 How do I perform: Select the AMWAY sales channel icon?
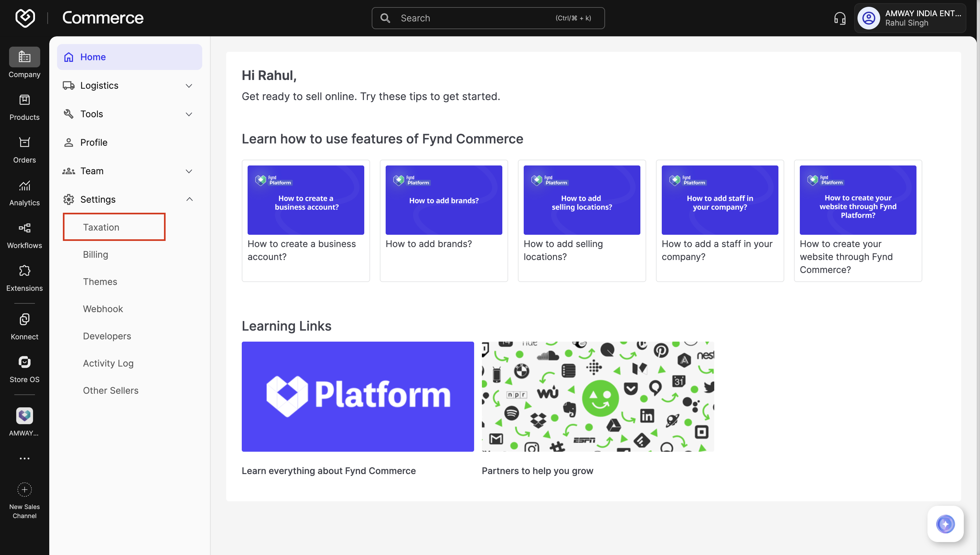[x=24, y=415]
